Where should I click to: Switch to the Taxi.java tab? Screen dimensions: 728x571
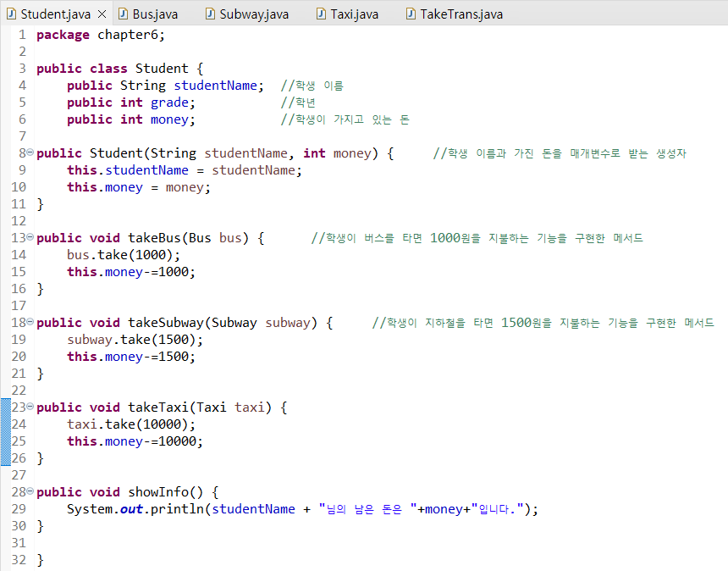[348, 14]
